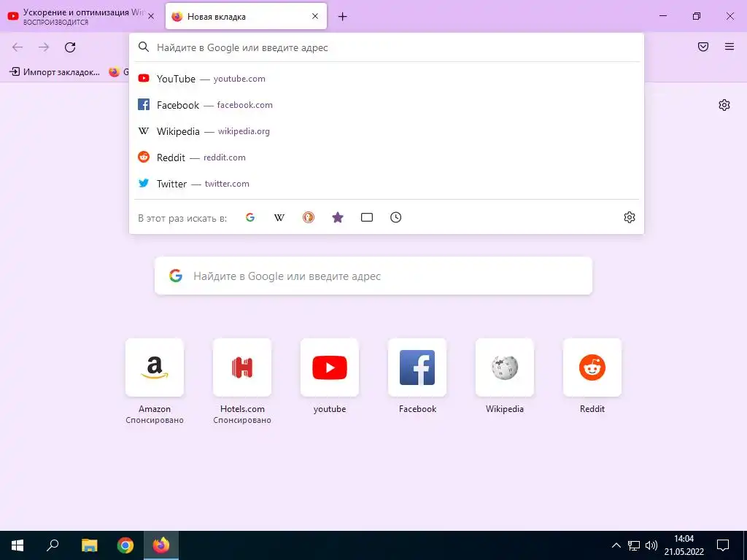Screen dimensions: 747x560
Task: Open the volume tray icon
Action: click(x=651, y=545)
